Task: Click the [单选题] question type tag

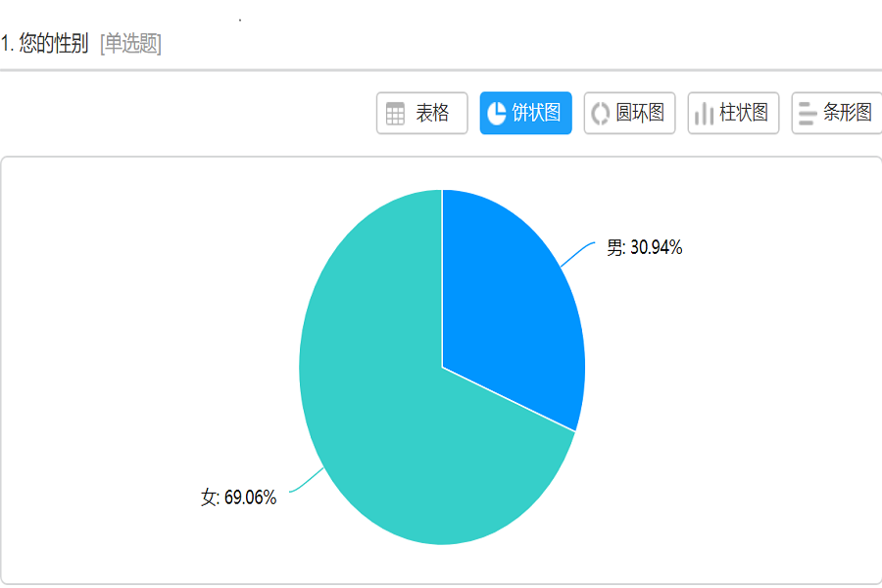Action: pos(130,43)
